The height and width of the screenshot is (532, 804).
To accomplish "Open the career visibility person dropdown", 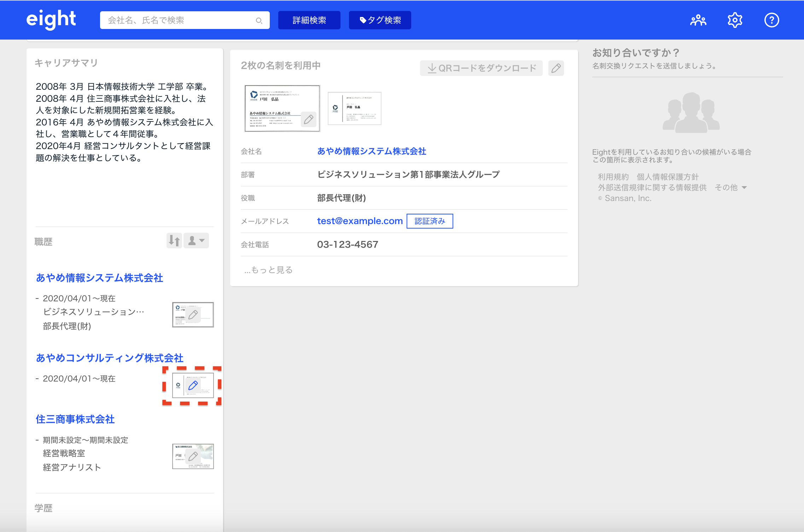I will 196,241.
